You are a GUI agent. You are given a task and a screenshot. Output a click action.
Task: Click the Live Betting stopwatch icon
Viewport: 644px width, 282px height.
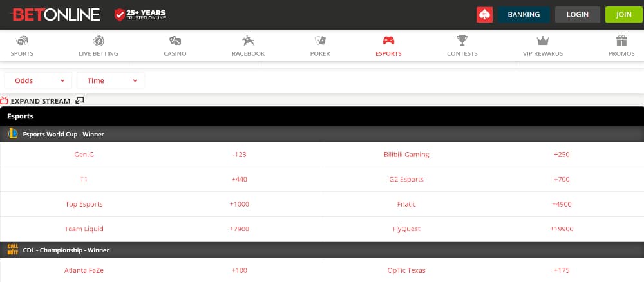pos(99,41)
